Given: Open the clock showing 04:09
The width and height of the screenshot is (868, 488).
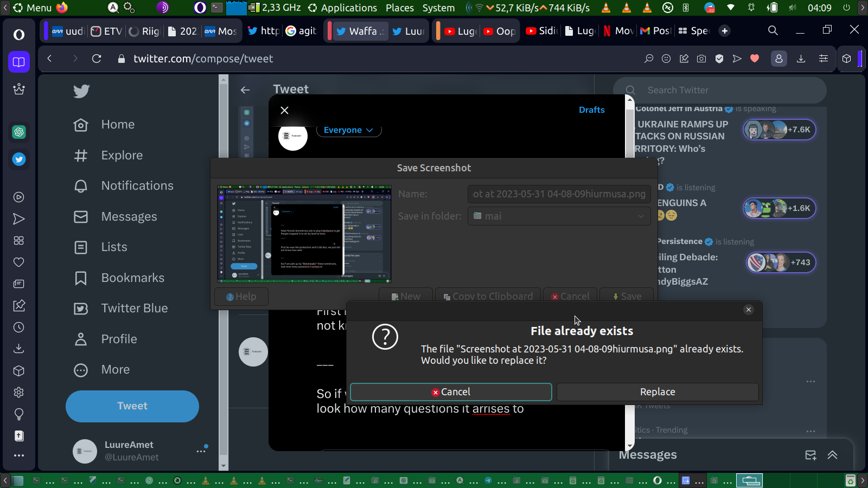Looking at the screenshot, I should tap(819, 8).
